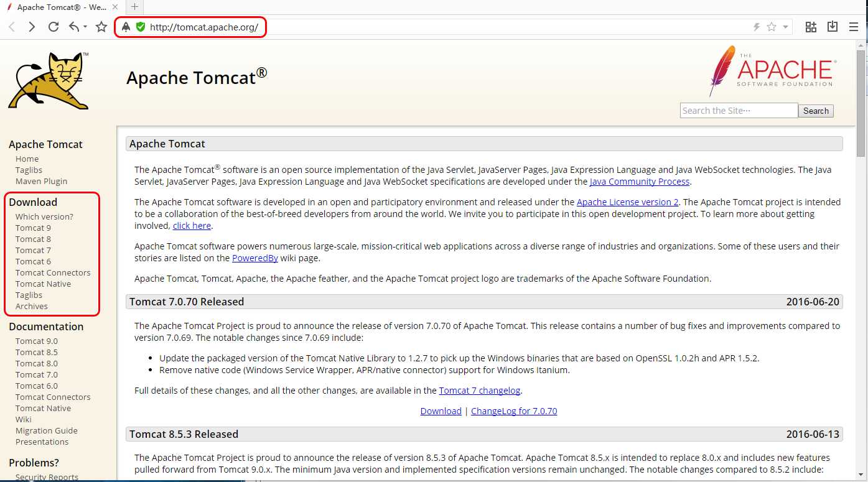
Task: Open the Presentations link
Action: 42,442
